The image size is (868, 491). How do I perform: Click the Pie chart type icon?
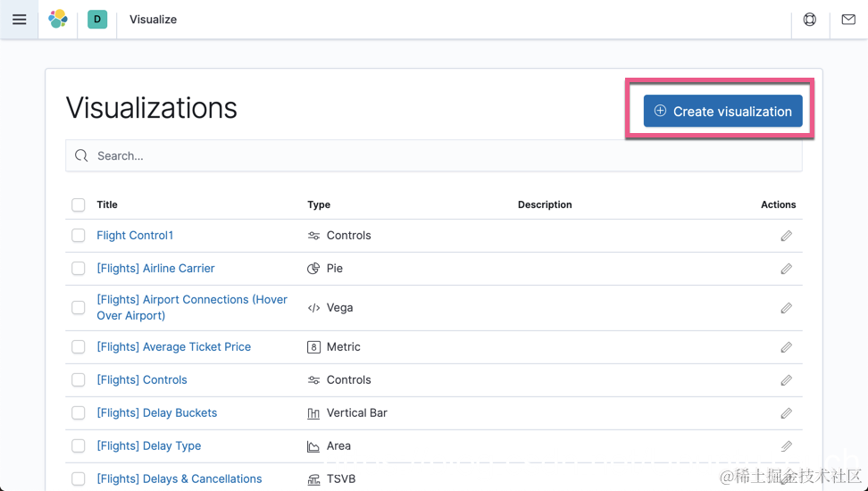coord(313,269)
